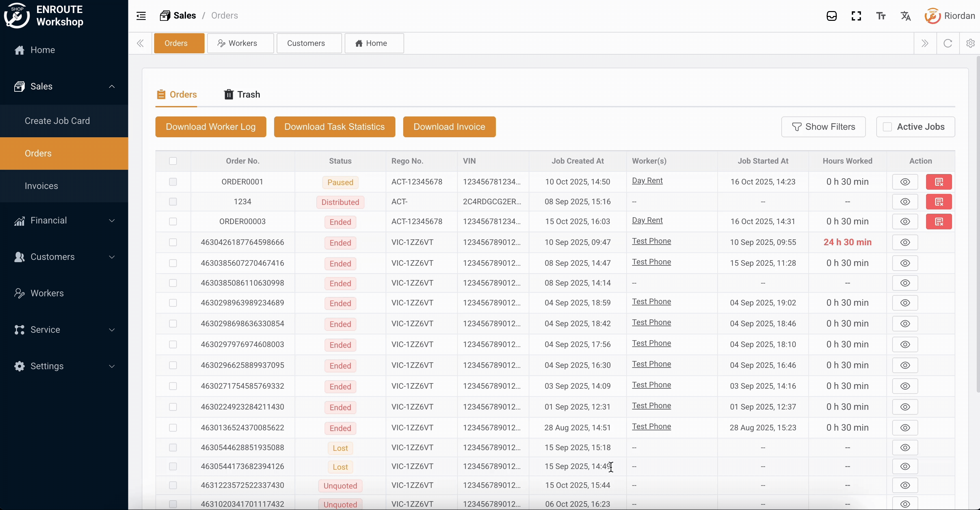
Task: Switch to the Trash tab
Action: pyautogui.click(x=242, y=94)
